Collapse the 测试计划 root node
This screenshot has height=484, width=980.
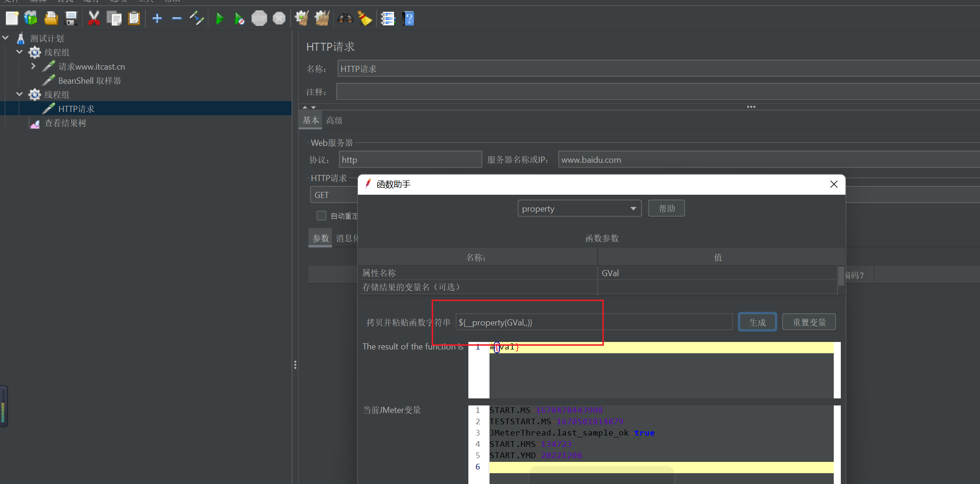pos(6,38)
